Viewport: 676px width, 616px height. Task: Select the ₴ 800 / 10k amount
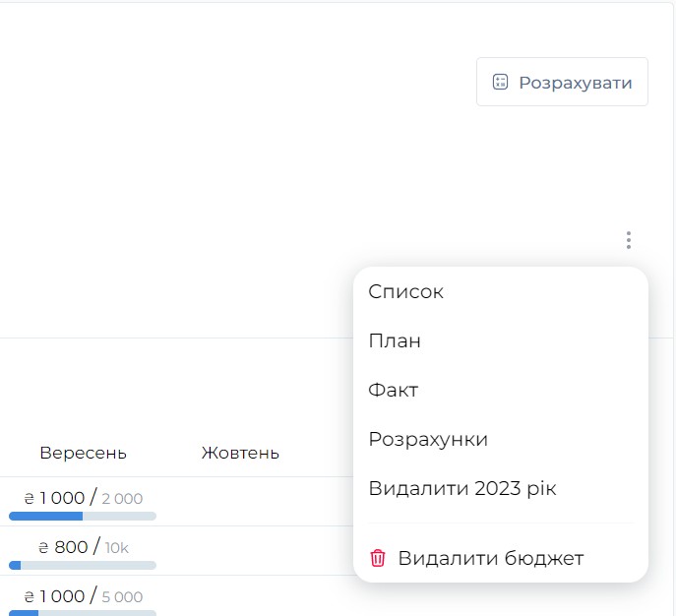coord(83,547)
